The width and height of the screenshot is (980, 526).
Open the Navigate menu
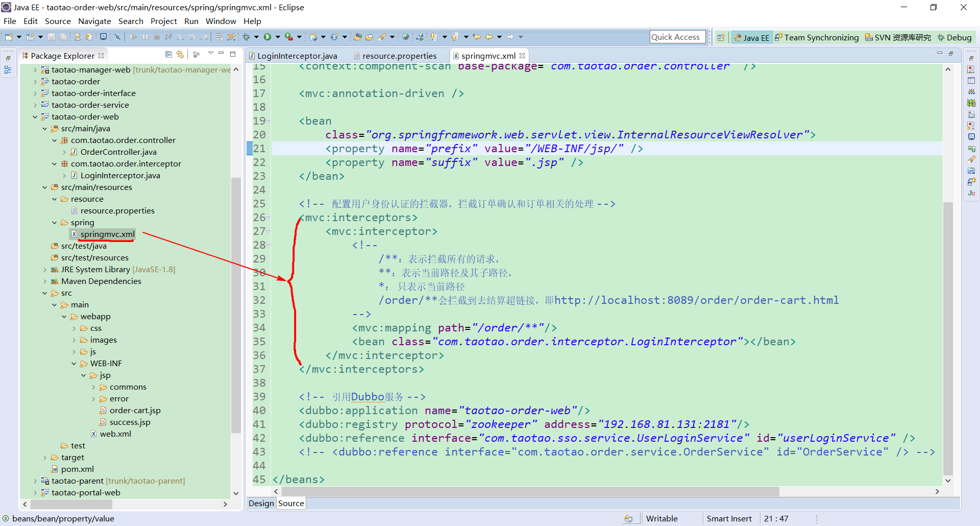click(x=94, y=21)
